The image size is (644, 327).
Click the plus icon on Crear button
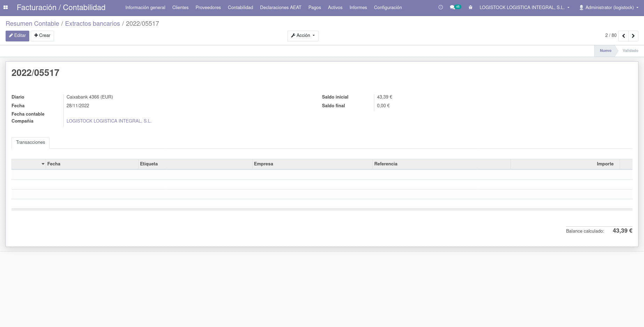click(37, 35)
